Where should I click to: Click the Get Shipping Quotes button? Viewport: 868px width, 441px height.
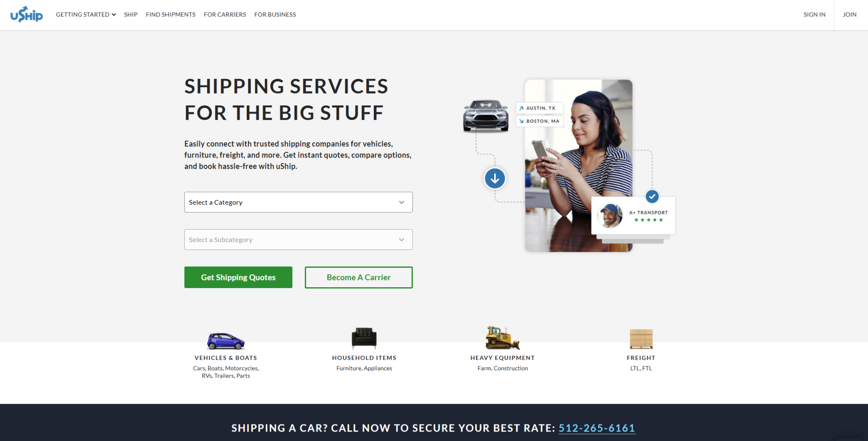pos(238,277)
